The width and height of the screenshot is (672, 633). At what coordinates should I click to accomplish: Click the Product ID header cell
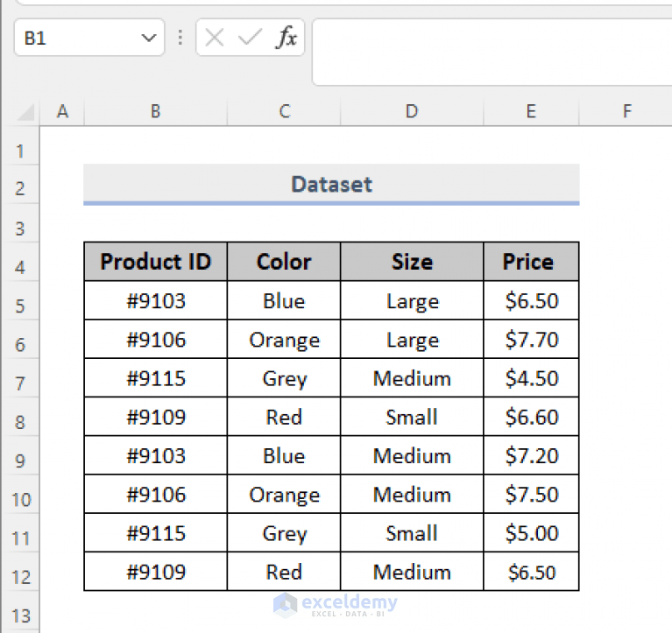[x=156, y=261]
